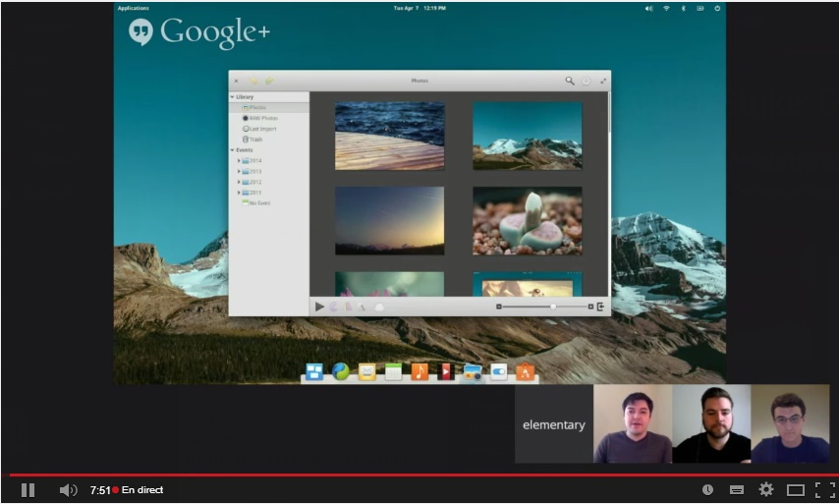The width and height of the screenshot is (839, 504).
Task: Click the search magnifier in Photos toolbar
Action: click(x=570, y=81)
